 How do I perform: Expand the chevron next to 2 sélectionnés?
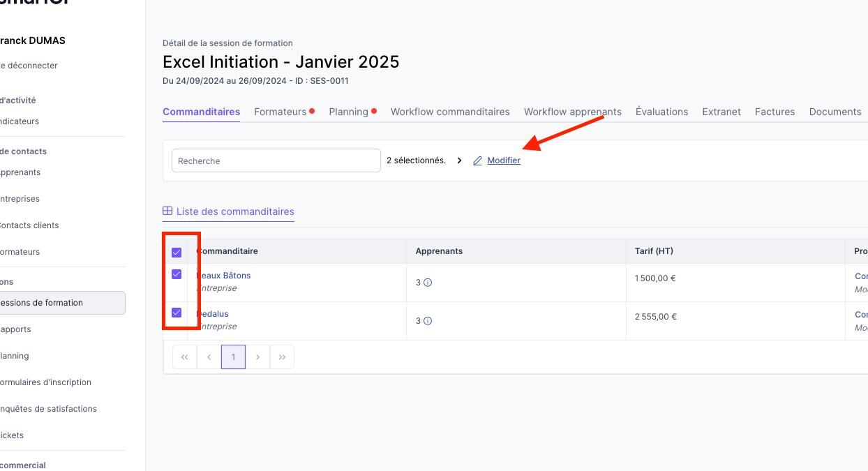[459, 160]
